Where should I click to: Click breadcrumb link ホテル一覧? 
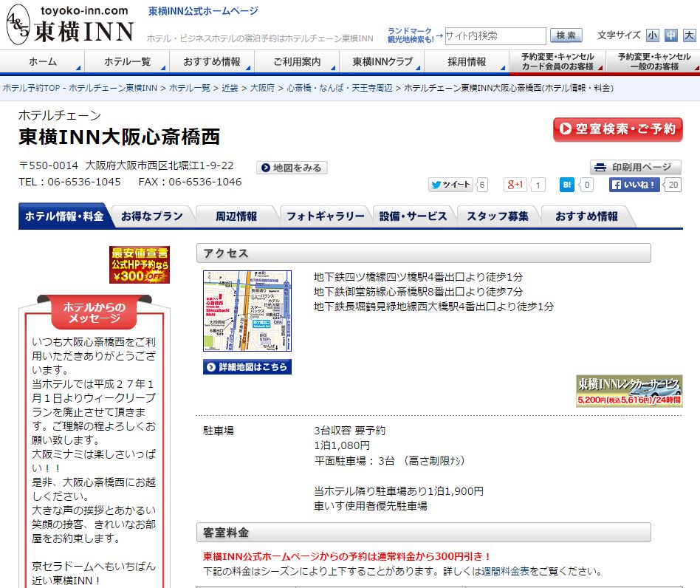(190, 88)
